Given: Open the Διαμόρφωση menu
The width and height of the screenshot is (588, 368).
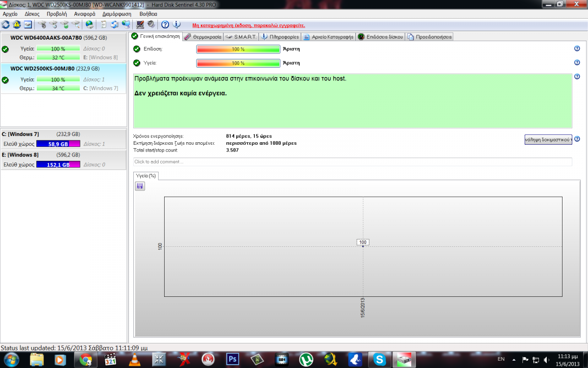Looking at the screenshot, I should click(x=116, y=14).
